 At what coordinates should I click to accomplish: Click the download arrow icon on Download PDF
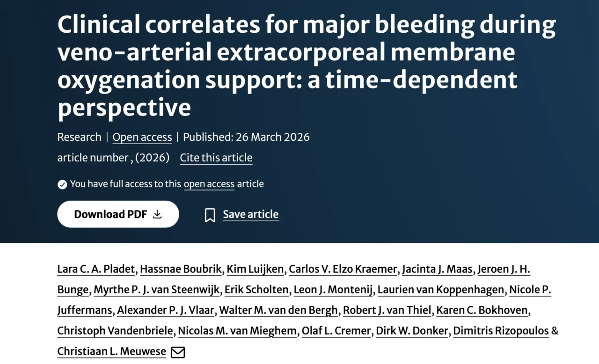(157, 214)
